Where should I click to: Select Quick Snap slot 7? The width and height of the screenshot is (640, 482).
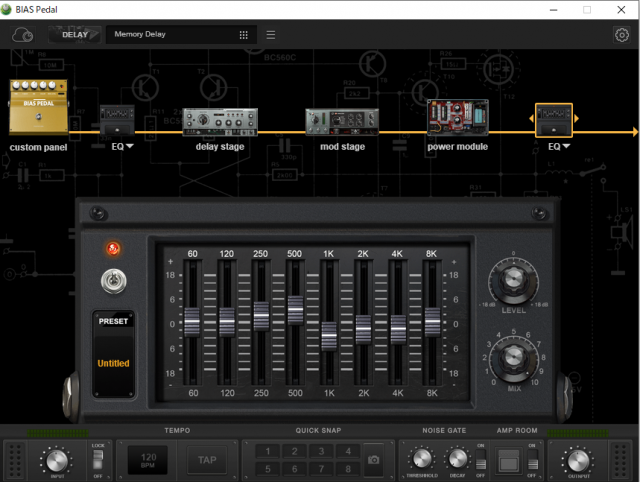(321, 469)
